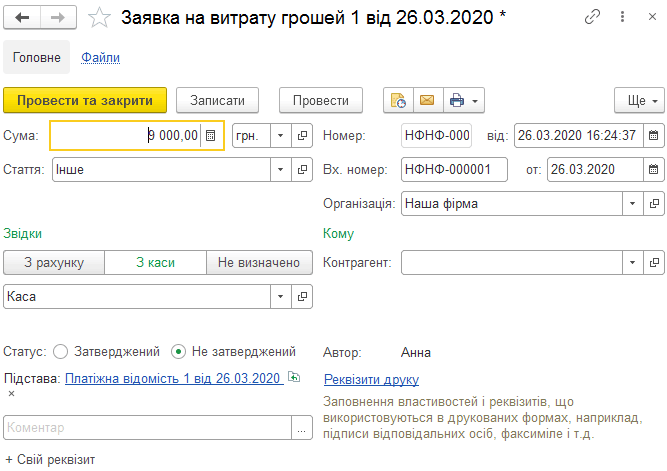The image size is (667, 471).
Task: Send document by email envelope icon
Action: pos(428,100)
